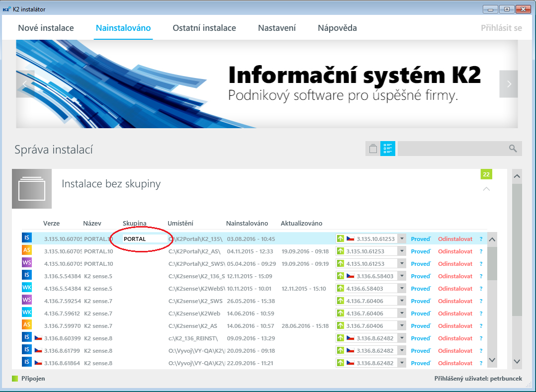This screenshot has height=392, width=536.
Task: Switch to the Nainstalováno tab
Action: (x=123, y=28)
